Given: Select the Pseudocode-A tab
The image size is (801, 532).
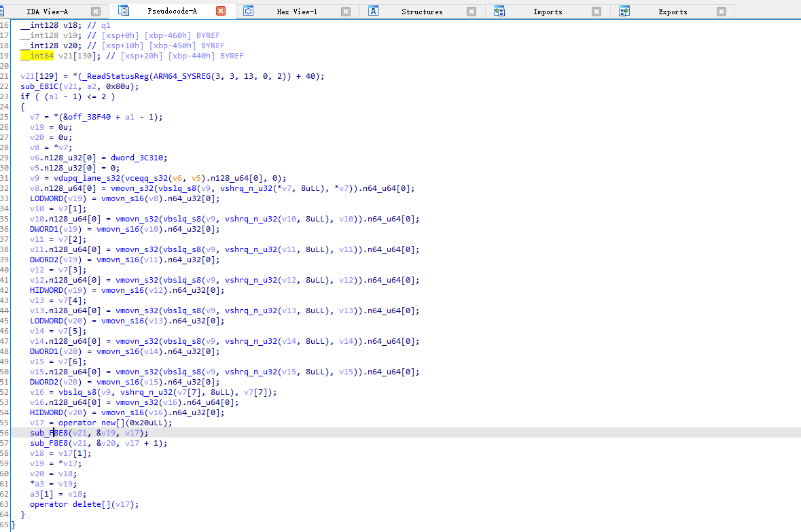Looking at the screenshot, I should (x=172, y=12).
